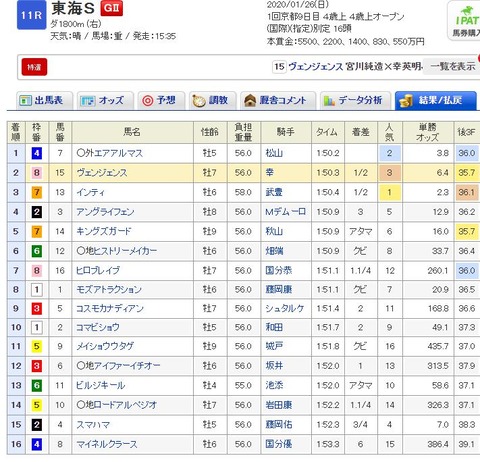The height and width of the screenshot is (462, 480).
Task: Open horse ロードアルペジオ link
Action: tap(125, 405)
